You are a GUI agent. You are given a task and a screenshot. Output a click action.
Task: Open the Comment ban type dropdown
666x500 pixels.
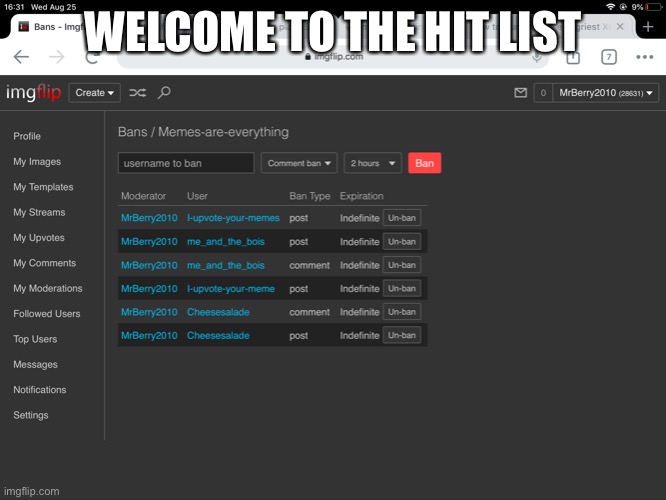(299, 163)
